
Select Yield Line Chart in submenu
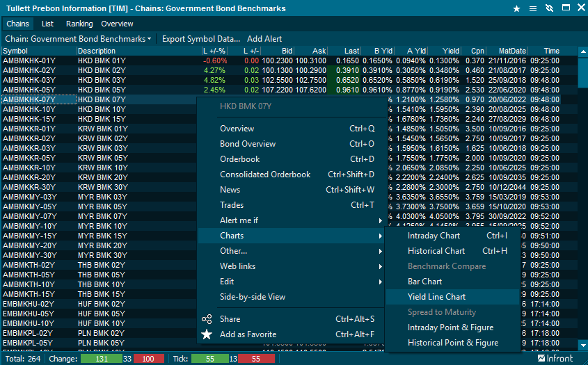[x=452, y=297]
